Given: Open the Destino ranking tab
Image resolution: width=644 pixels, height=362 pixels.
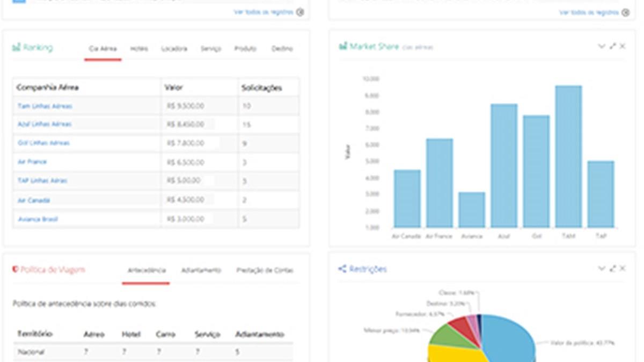Looking at the screenshot, I should (x=282, y=49).
